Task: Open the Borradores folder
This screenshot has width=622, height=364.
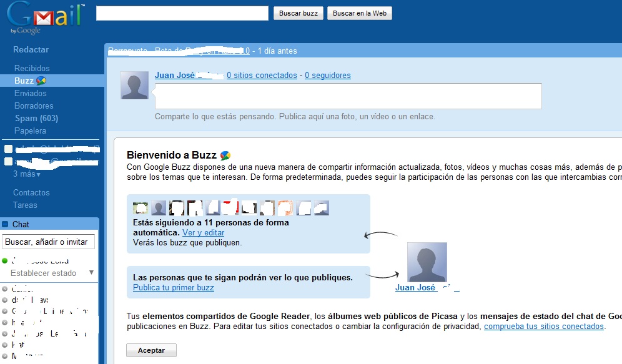Action: (x=34, y=106)
